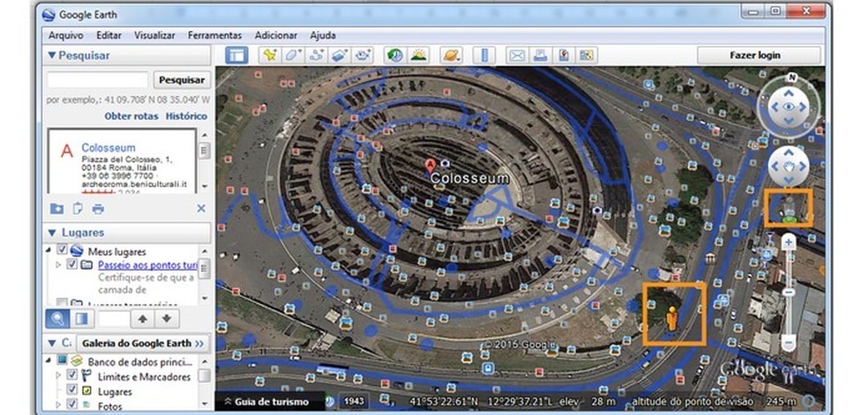Screen dimensions: 868x415
Task: Uncheck the Lugares layer checkbox
Action: coord(72,390)
